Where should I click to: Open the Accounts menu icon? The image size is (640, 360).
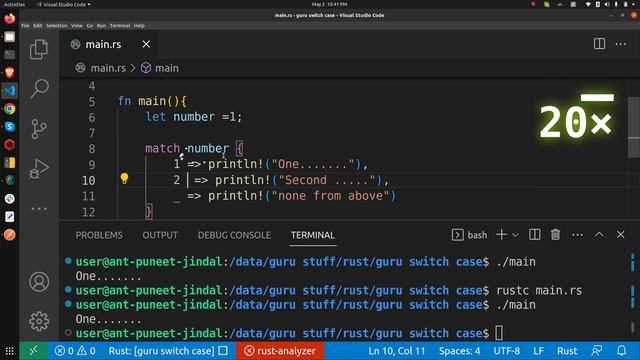[39, 282]
